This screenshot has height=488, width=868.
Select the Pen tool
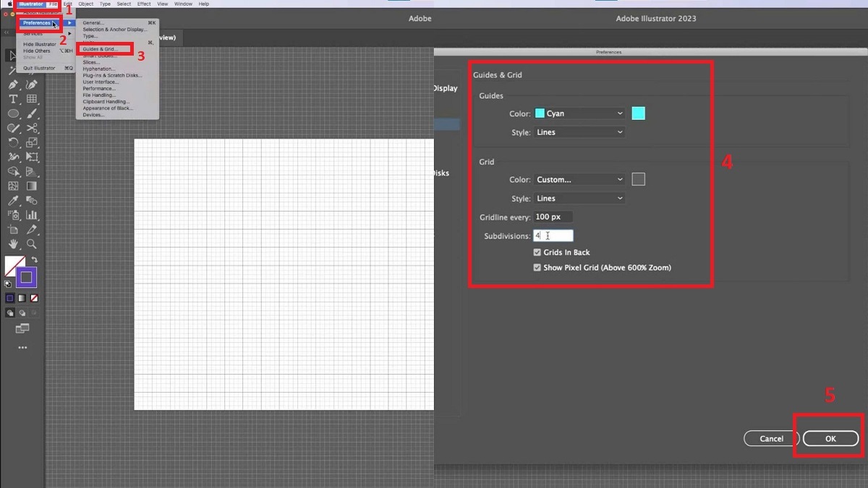(x=14, y=85)
